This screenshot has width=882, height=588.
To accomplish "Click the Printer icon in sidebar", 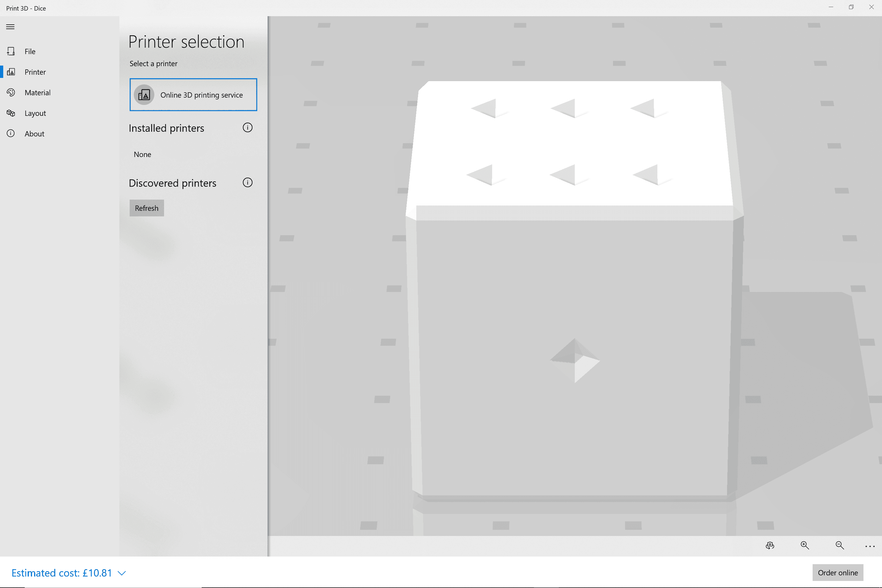I will 11,72.
